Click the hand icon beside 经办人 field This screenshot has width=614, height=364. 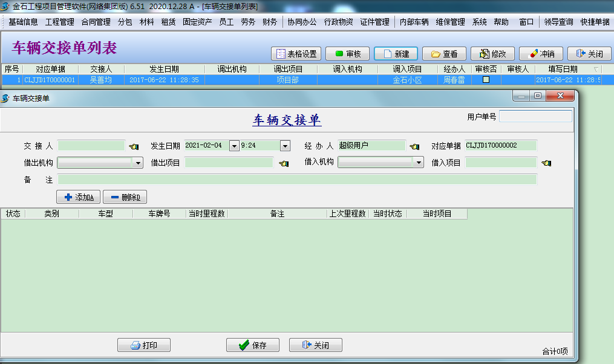414,146
